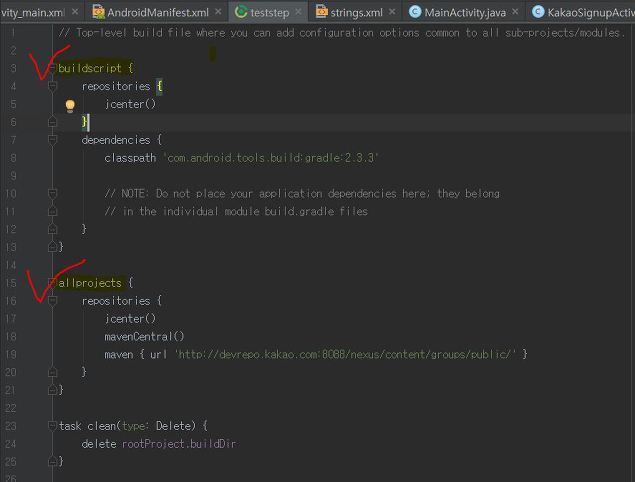Click the dependencies keyword on line 7
This screenshot has width=635, height=482.
coord(116,140)
